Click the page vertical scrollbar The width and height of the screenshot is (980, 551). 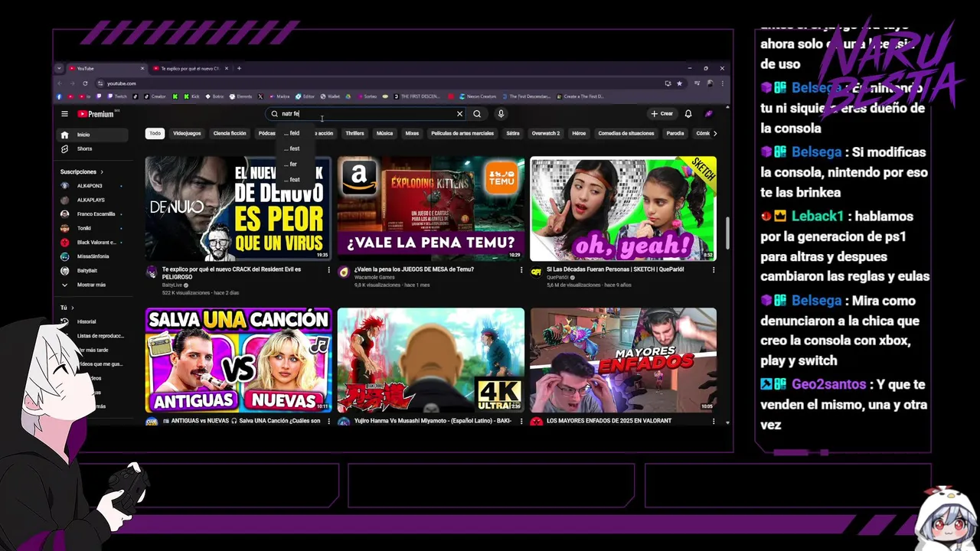pos(727,233)
